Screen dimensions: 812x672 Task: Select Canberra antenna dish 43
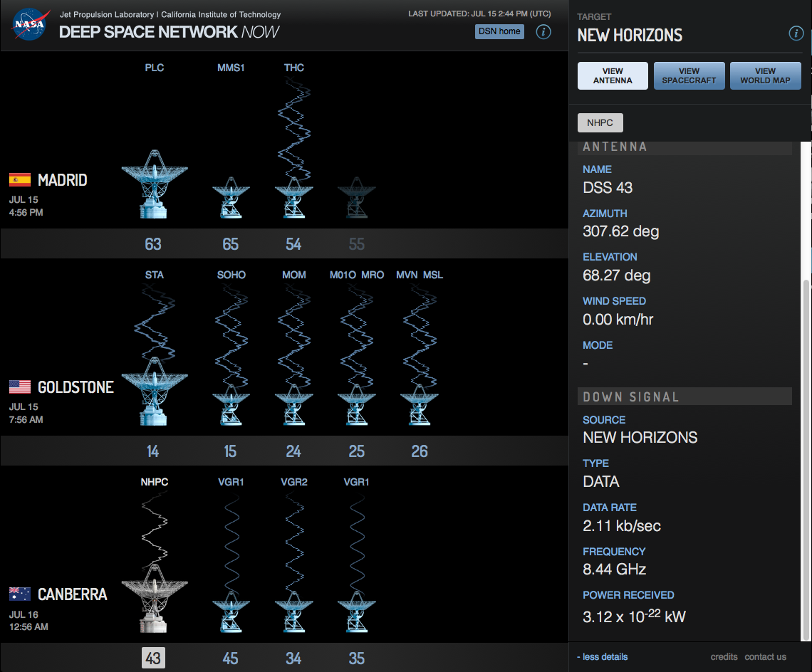[155, 599]
